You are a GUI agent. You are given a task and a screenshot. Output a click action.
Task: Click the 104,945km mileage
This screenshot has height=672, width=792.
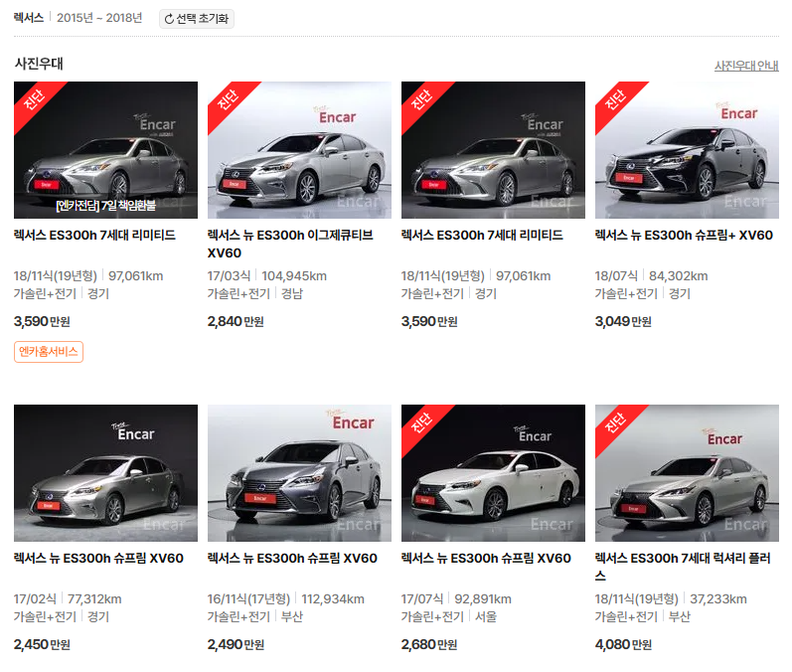[294, 276]
